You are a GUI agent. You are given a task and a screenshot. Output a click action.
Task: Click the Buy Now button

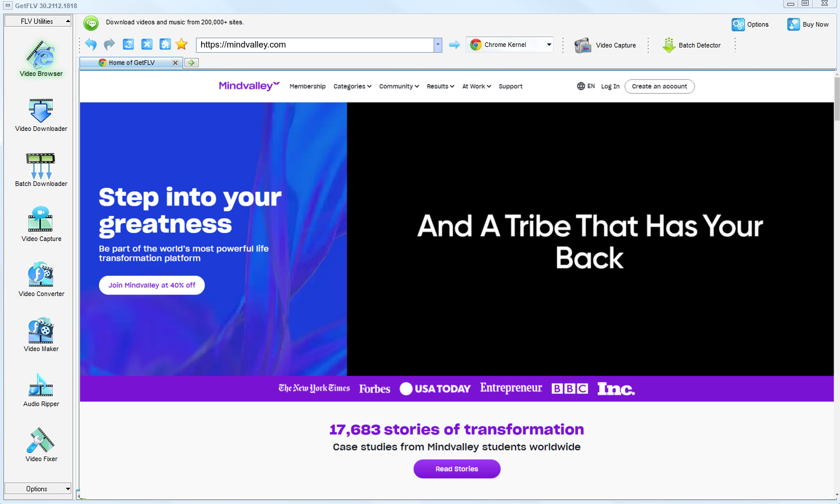pyautogui.click(x=808, y=24)
